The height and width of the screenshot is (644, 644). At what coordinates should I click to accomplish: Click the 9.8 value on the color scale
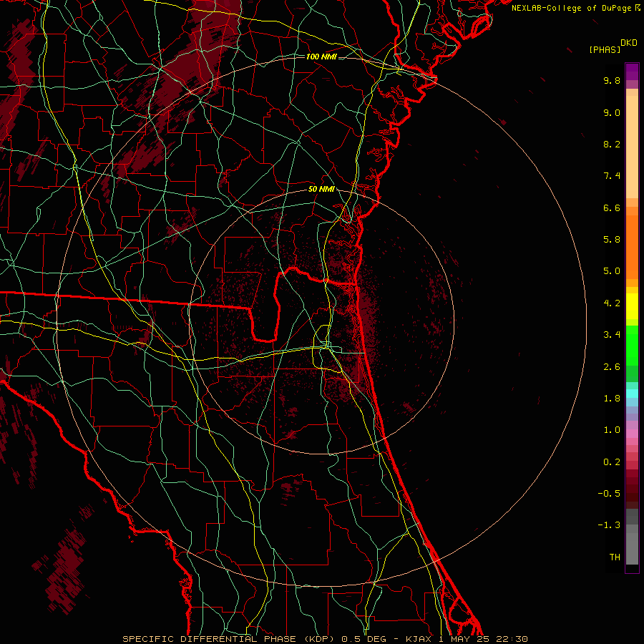click(612, 80)
